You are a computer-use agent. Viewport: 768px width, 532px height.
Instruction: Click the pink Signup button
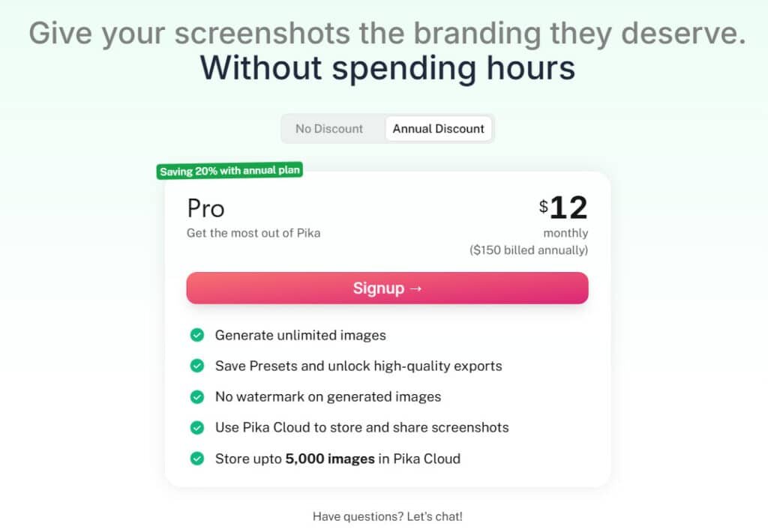pyautogui.click(x=387, y=288)
